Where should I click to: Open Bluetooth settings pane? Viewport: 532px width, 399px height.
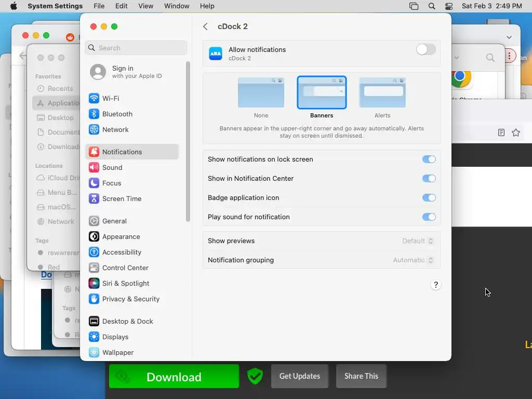(x=131, y=114)
